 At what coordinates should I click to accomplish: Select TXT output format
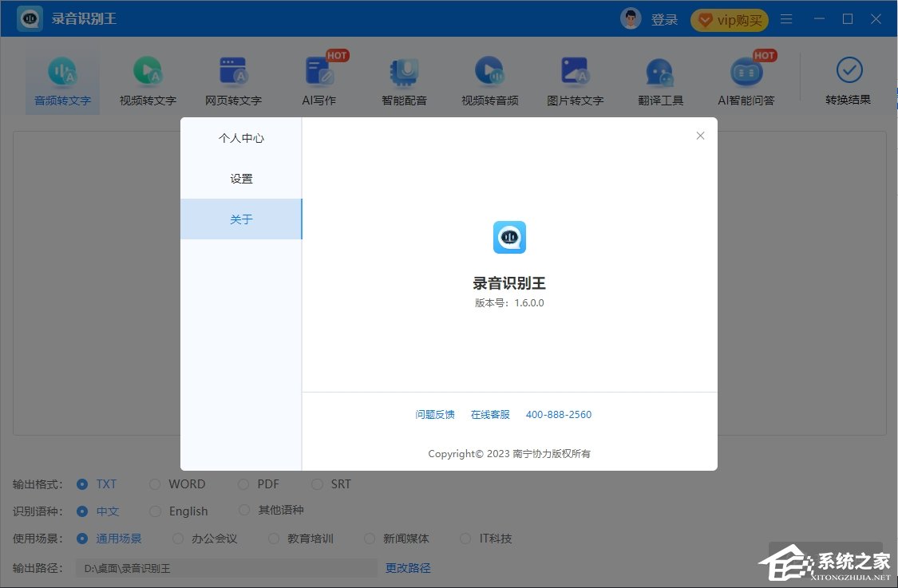[97, 484]
